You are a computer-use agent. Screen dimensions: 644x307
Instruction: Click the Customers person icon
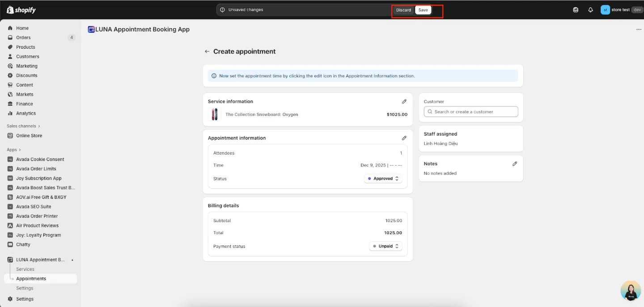pos(10,56)
